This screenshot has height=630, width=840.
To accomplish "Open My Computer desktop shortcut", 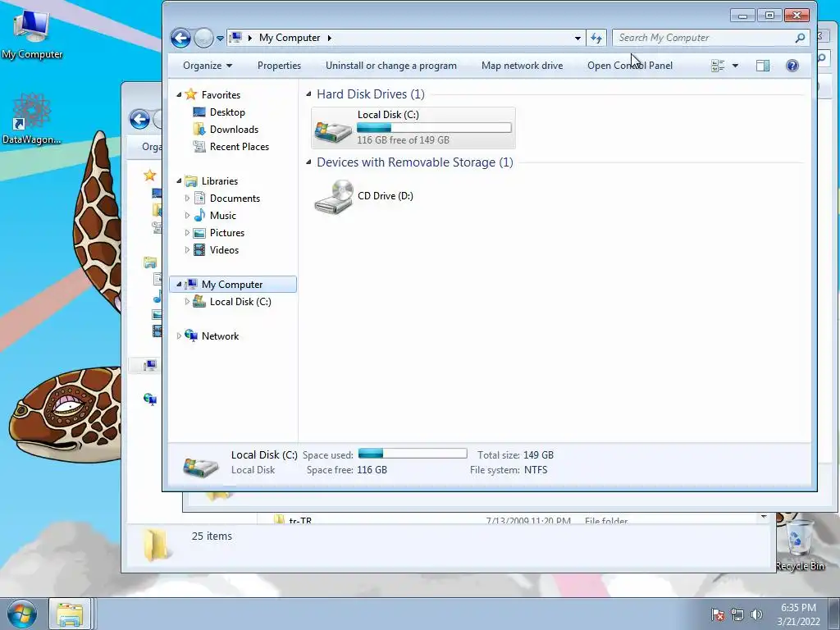I will 32,33.
